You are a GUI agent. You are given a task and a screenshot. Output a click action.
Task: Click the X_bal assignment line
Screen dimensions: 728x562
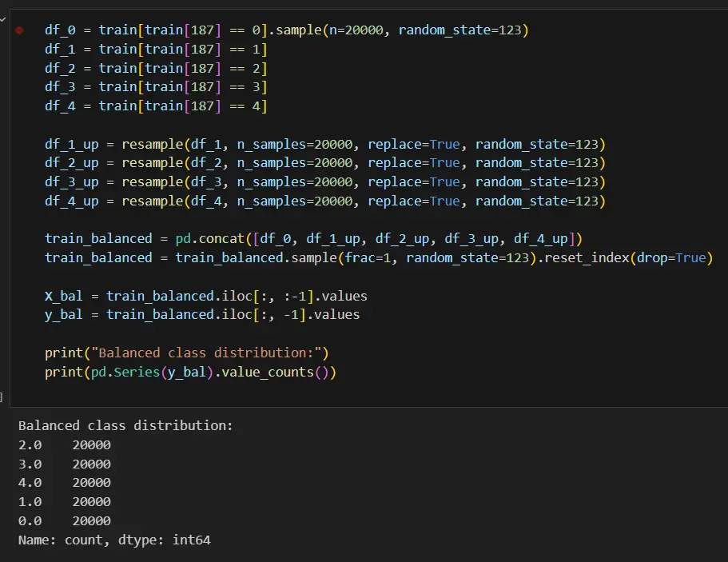tap(205, 296)
